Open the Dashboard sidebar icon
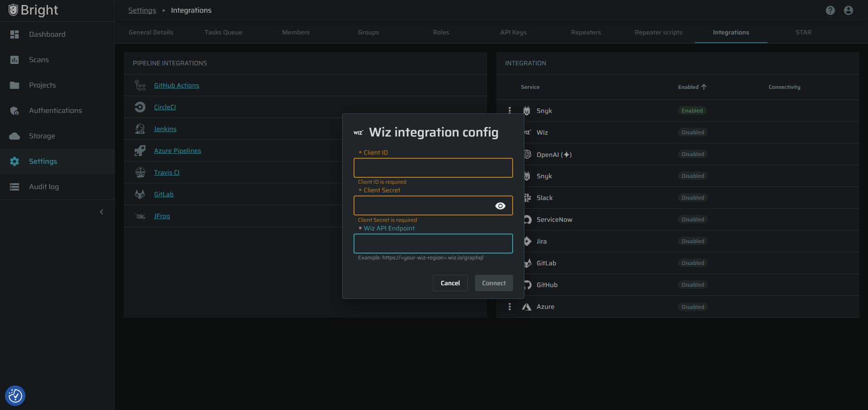The height and width of the screenshot is (410, 868). pyautogui.click(x=15, y=34)
